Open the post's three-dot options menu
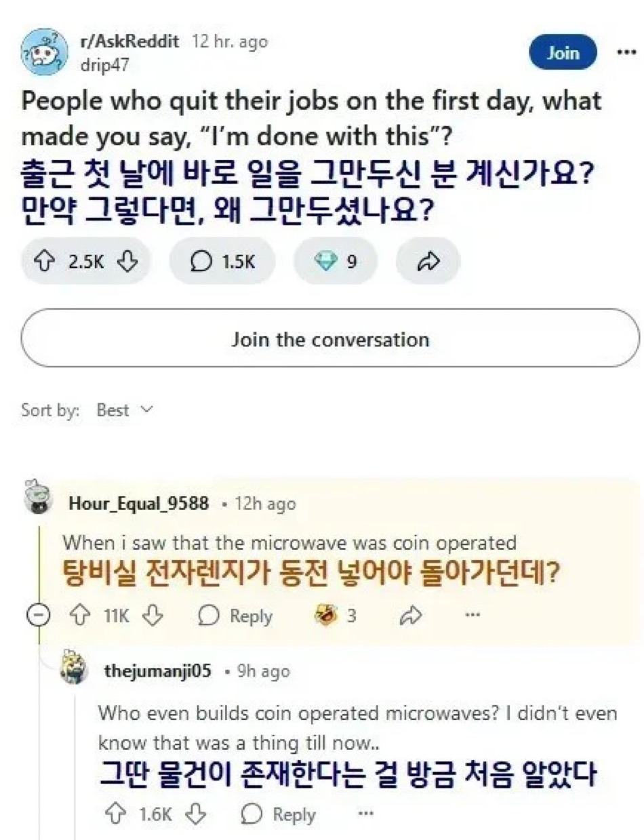Screen dimensions: 644x840 pos(627,52)
